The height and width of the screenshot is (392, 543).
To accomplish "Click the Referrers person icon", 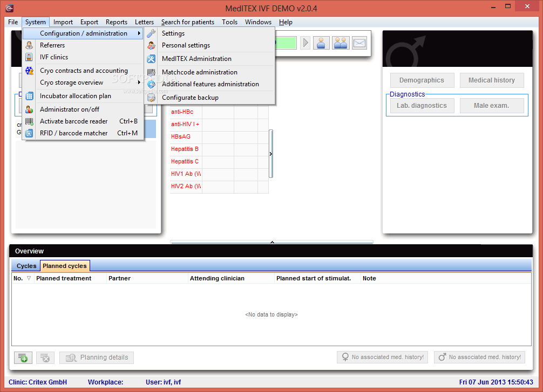I will tap(29, 45).
